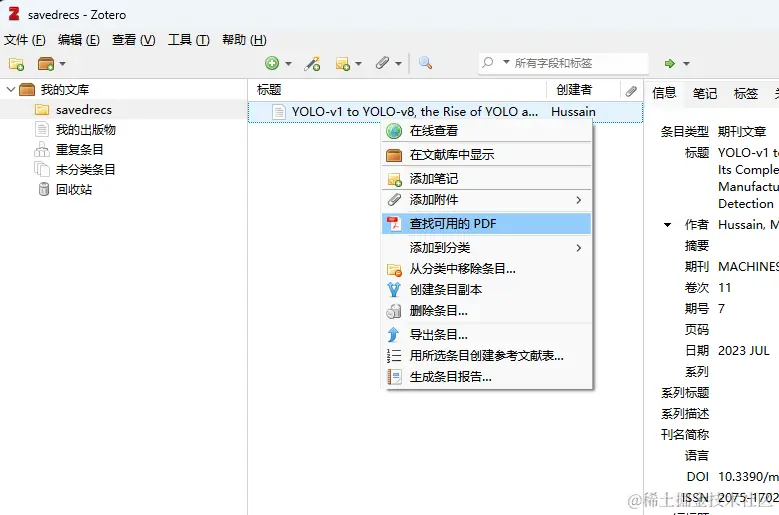Click the Add Attachment paperclip toolbar icon
This screenshot has width=779, height=515.
point(382,63)
